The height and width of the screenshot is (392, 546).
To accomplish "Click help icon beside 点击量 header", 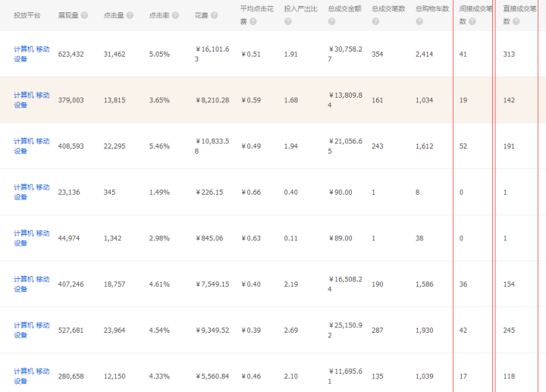I will coord(130,15).
